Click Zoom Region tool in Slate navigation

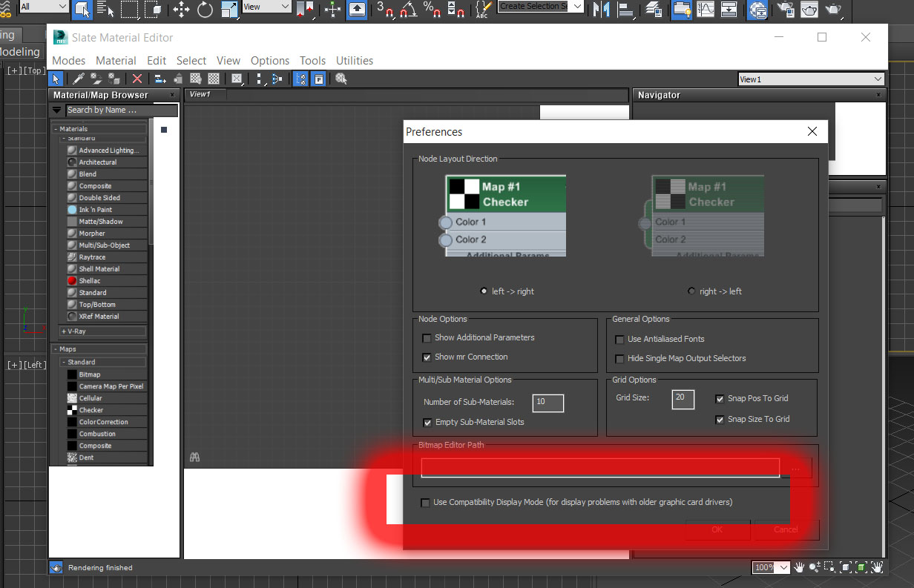click(x=830, y=567)
